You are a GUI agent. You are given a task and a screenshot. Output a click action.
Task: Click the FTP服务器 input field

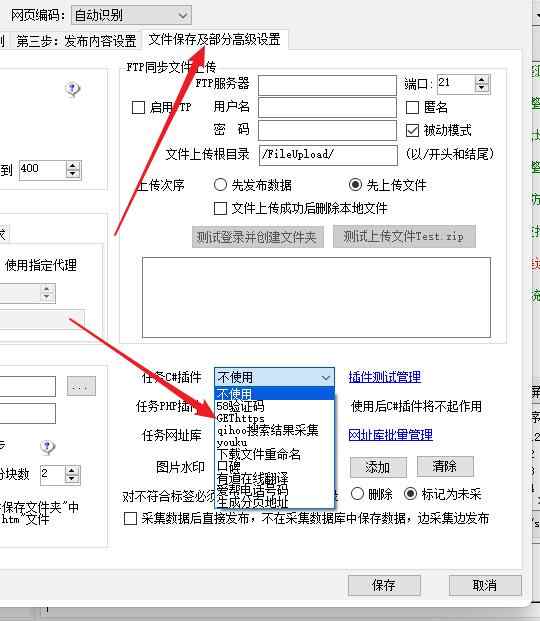(327, 85)
